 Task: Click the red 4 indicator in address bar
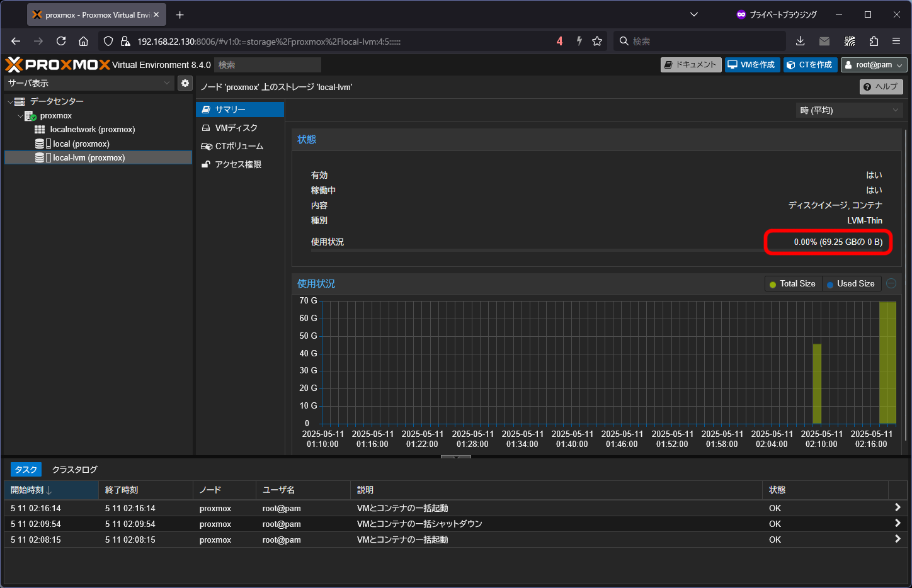[x=559, y=41]
